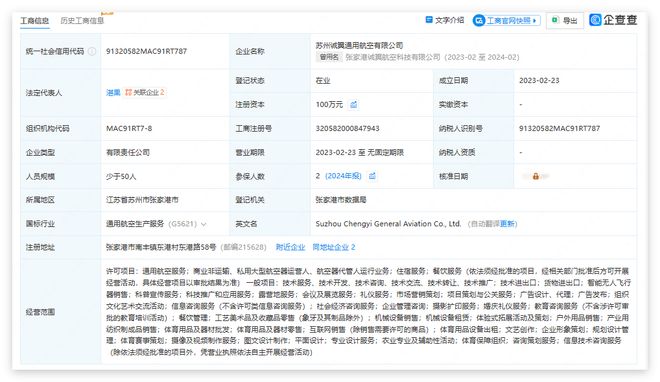
Task: Open the 历史工商信息 tab
Action: (x=82, y=20)
